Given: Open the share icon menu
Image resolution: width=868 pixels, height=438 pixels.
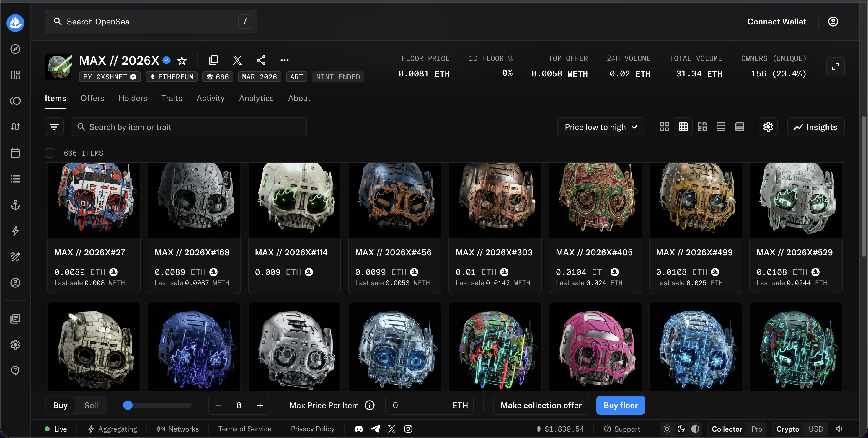Looking at the screenshot, I should [x=261, y=60].
